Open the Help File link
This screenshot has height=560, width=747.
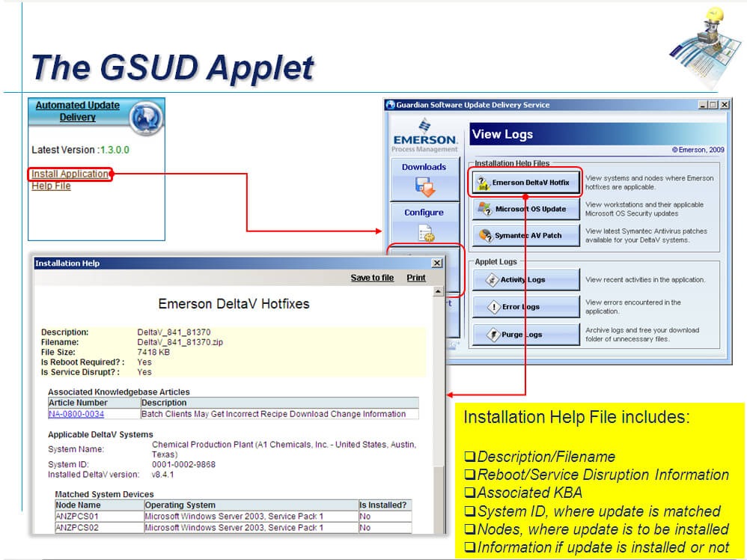pos(51,186)
